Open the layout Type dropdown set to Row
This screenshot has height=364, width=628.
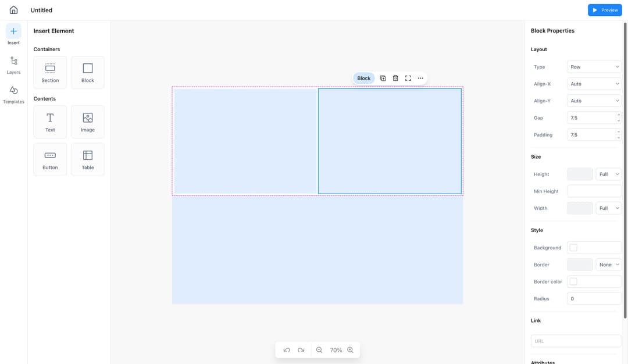pyautogui.click(x=594, y=67)
